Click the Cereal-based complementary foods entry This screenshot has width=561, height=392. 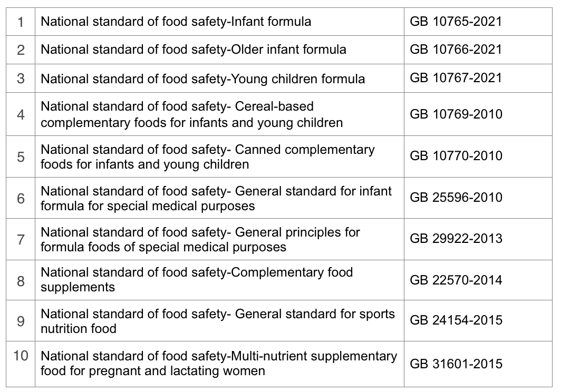(191, 114)
